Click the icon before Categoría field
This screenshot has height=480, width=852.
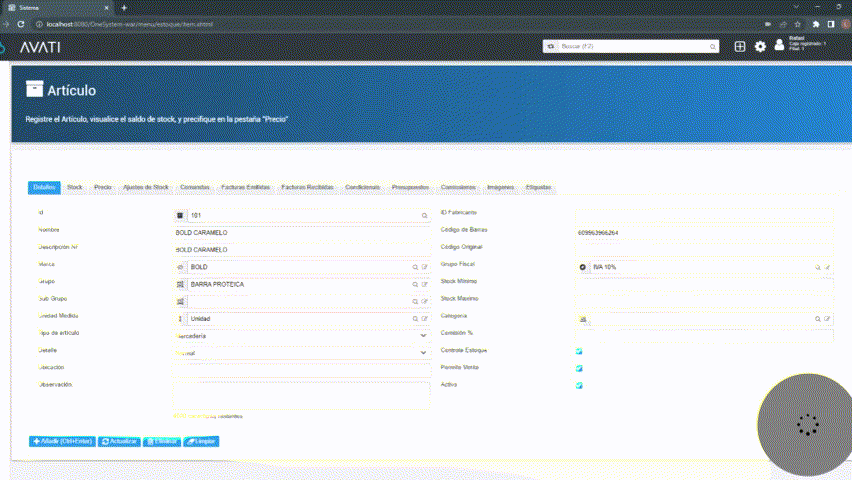[x=582, y=320]
